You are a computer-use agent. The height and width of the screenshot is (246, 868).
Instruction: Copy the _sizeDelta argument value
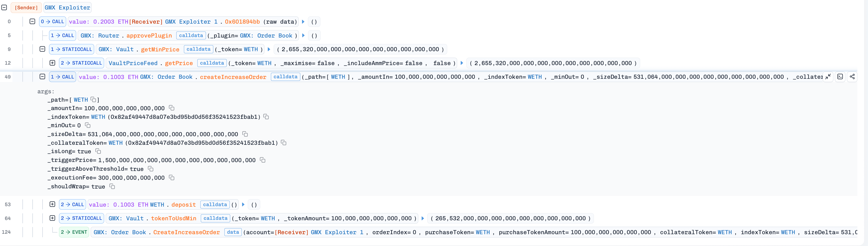245,134
